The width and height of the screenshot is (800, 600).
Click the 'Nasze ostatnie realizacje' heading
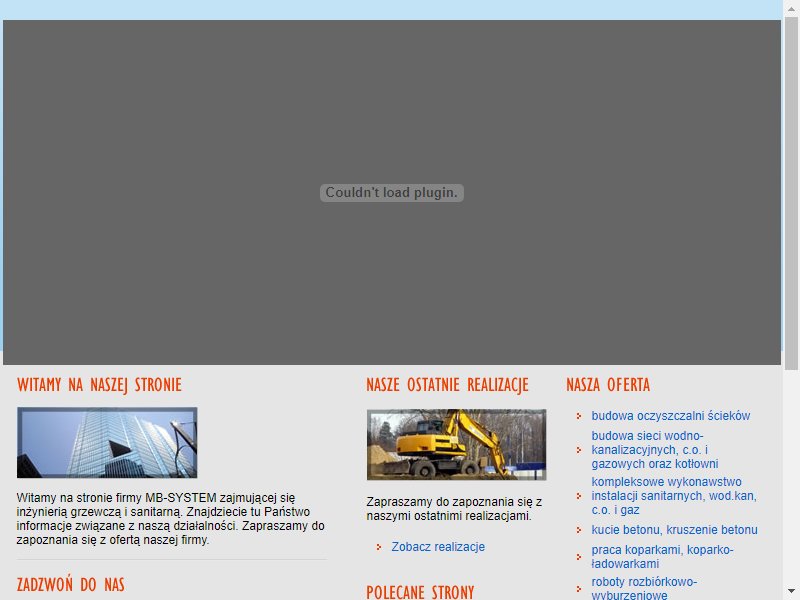(x=447, y=385)
